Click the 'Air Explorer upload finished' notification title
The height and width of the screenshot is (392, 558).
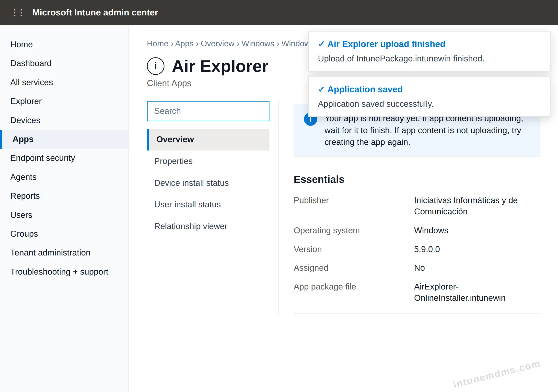(x=386, y=44)
